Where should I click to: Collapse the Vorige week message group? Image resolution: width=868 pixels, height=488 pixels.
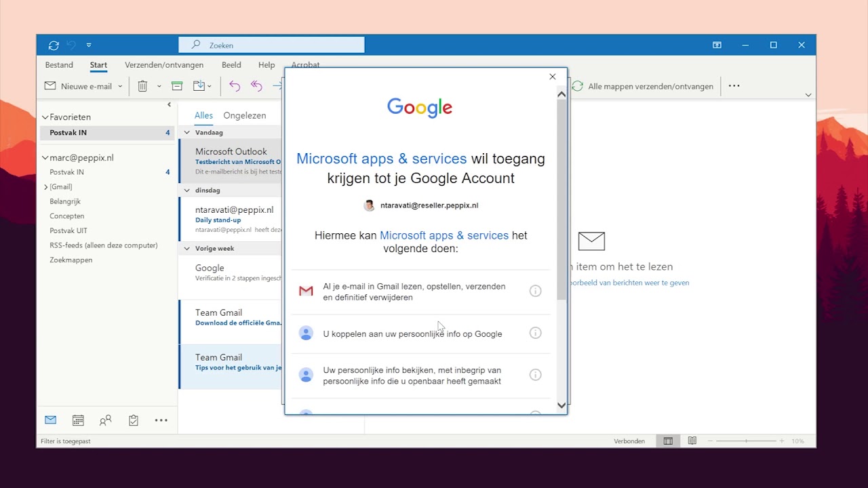(187, 249)
